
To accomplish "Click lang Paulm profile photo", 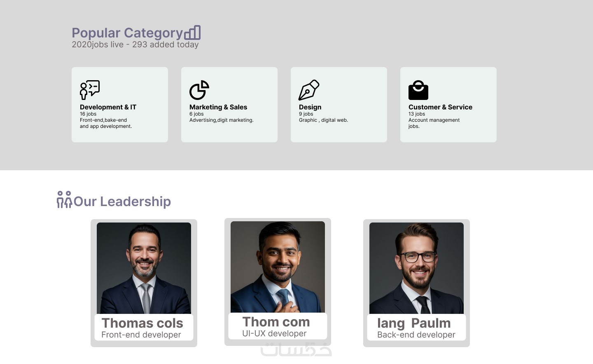I will click(x=416, y=268).
